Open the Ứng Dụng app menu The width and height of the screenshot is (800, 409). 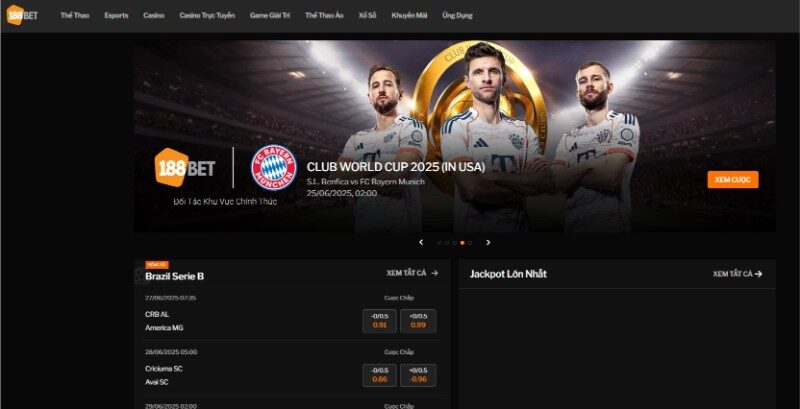(x=457, y=15)
